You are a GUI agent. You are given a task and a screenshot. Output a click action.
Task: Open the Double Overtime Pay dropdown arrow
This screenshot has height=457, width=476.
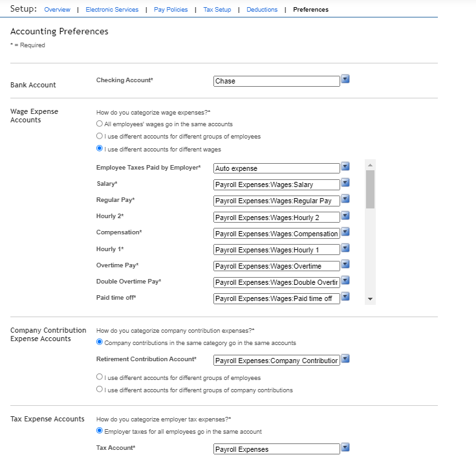(345, 280)
